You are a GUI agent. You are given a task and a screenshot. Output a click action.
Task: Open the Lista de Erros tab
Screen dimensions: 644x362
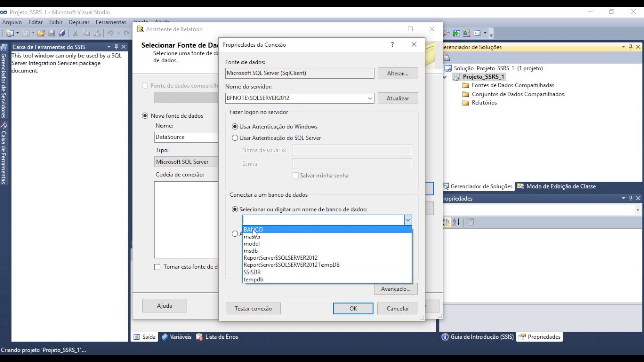point(217,337)
